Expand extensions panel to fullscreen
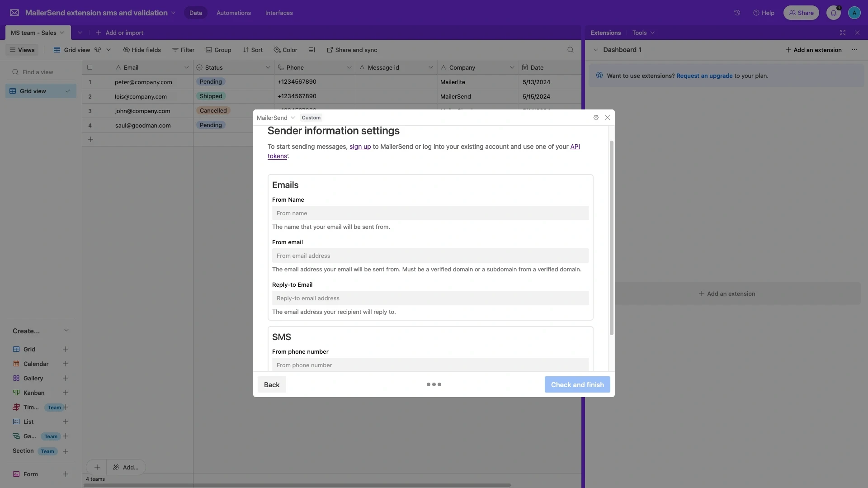 [842, 33]
